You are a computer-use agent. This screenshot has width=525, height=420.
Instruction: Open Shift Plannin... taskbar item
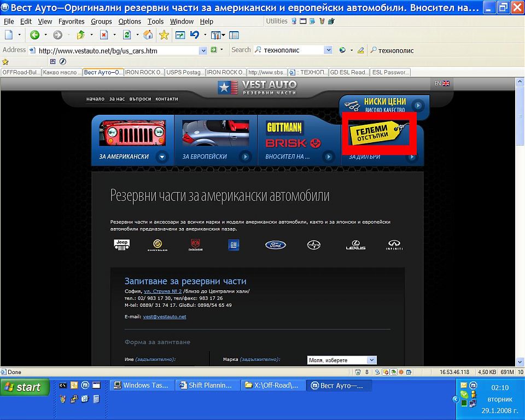tap(207, 386)
